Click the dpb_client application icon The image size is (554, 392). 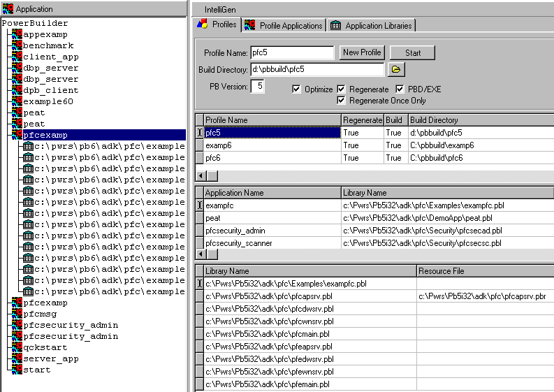click(17, 90)
